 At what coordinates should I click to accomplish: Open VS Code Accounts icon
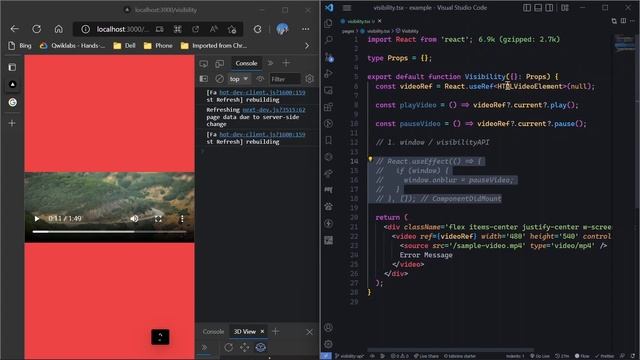[329, 327]
